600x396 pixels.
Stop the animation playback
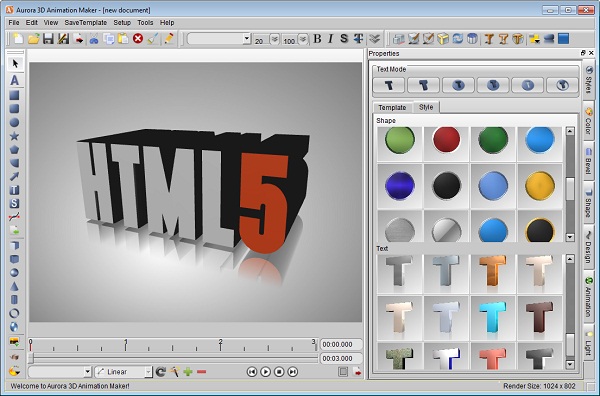tap(279, 372)
